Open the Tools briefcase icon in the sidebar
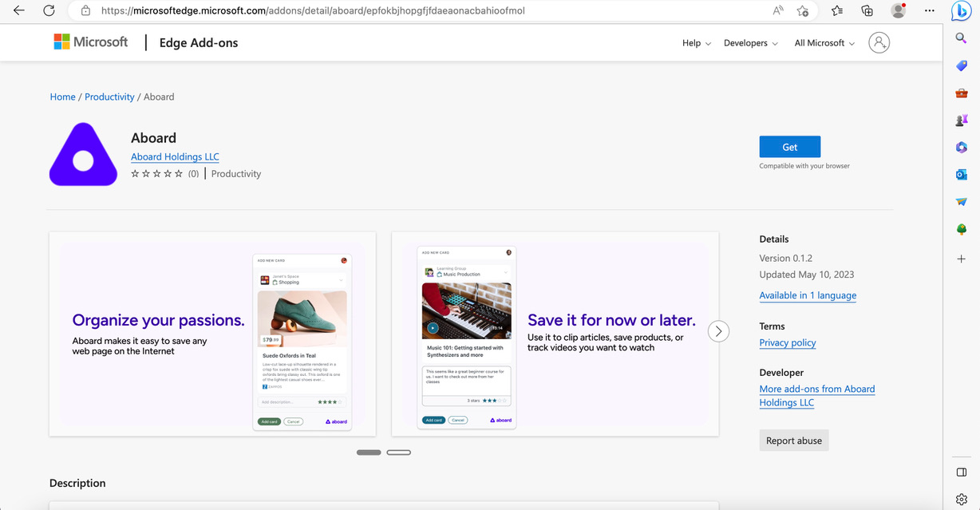The image size is (980, 510). 962,93
